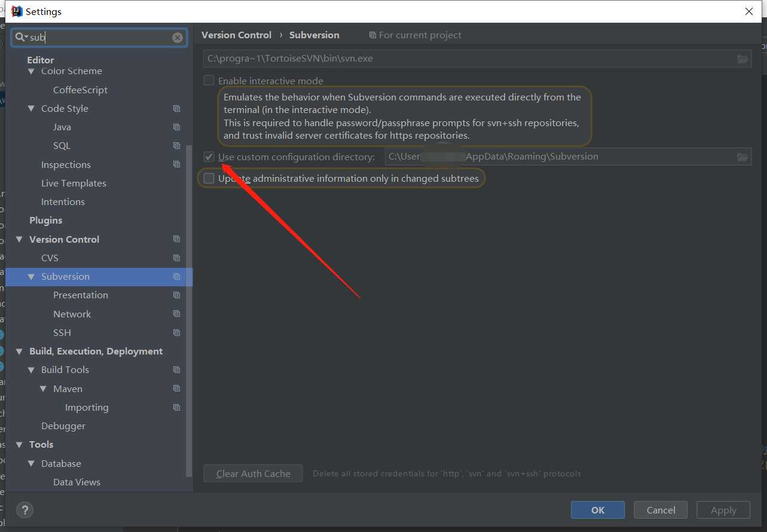Open Maven Importing settings
Image resolution: width=767 pixels, height=532 pixels.
click(87, 408)
